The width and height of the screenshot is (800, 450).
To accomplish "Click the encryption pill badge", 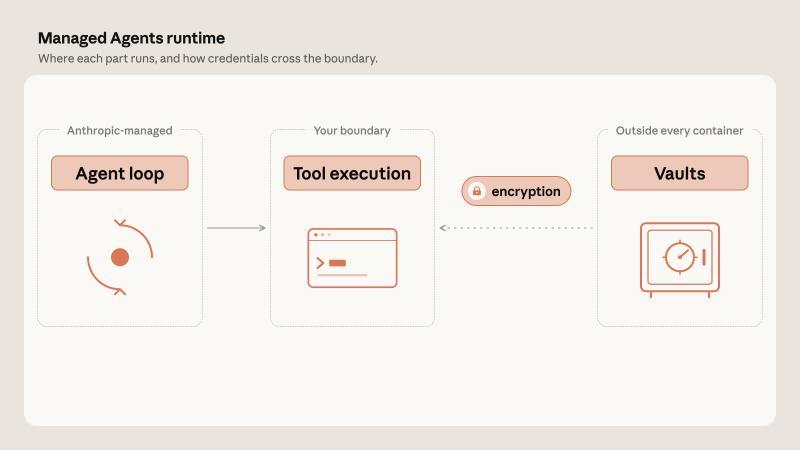I will (x=516, y=191).
